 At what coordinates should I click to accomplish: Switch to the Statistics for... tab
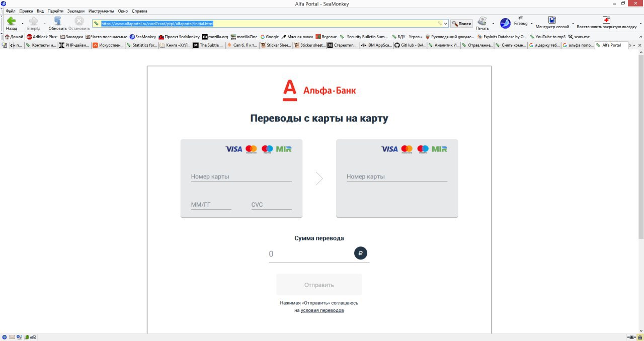tap(141, 45)
